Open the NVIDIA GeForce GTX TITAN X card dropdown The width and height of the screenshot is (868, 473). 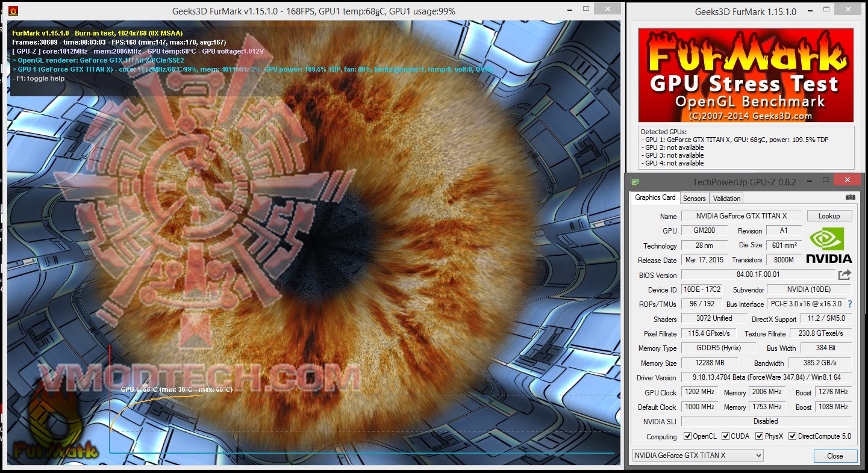[698, 456]
